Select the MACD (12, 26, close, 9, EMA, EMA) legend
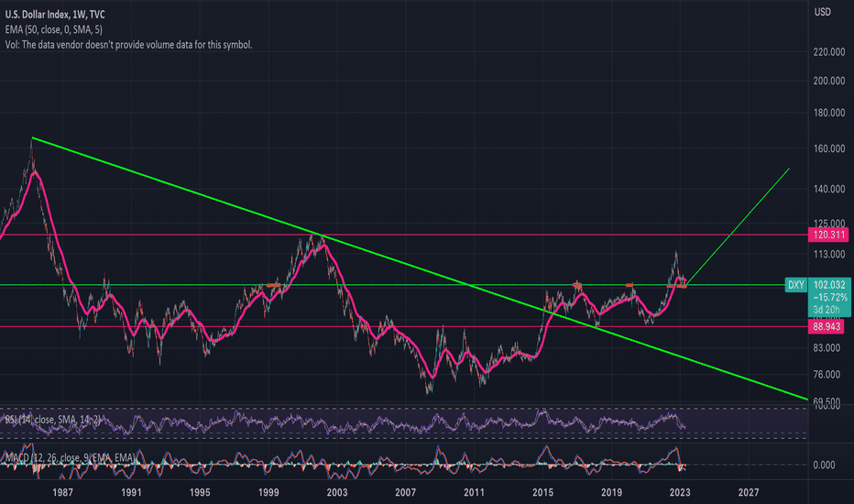 (x=70, y=457)
